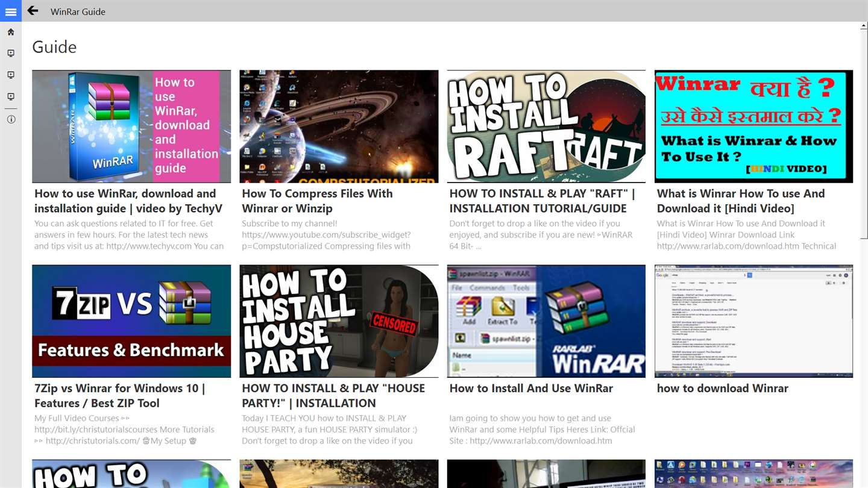Select the middle video icon in the sidebar
Viewport: 868px width, 488px height.
tap(11, 75)
